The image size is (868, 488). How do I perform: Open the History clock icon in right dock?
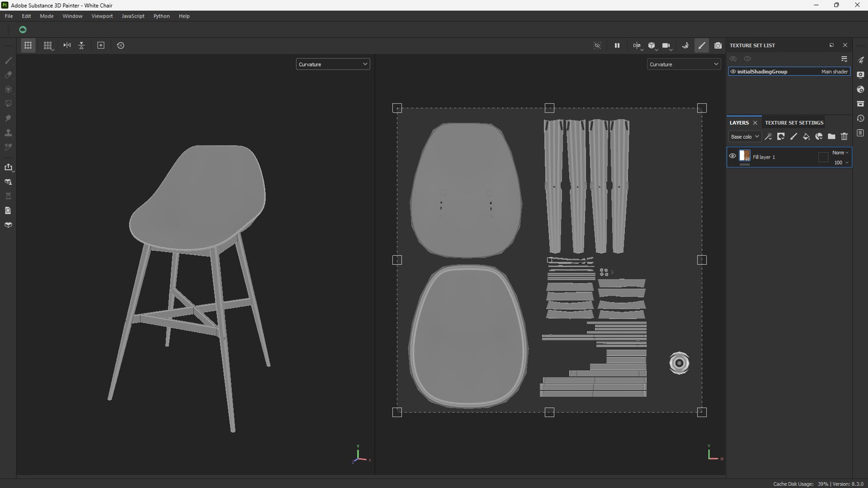click(x=860, y=118)
